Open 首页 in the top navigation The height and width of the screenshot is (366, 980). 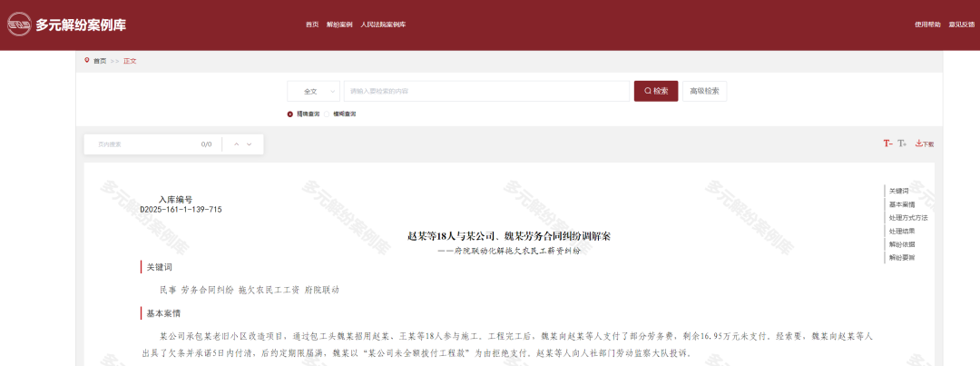pos(312,25)
